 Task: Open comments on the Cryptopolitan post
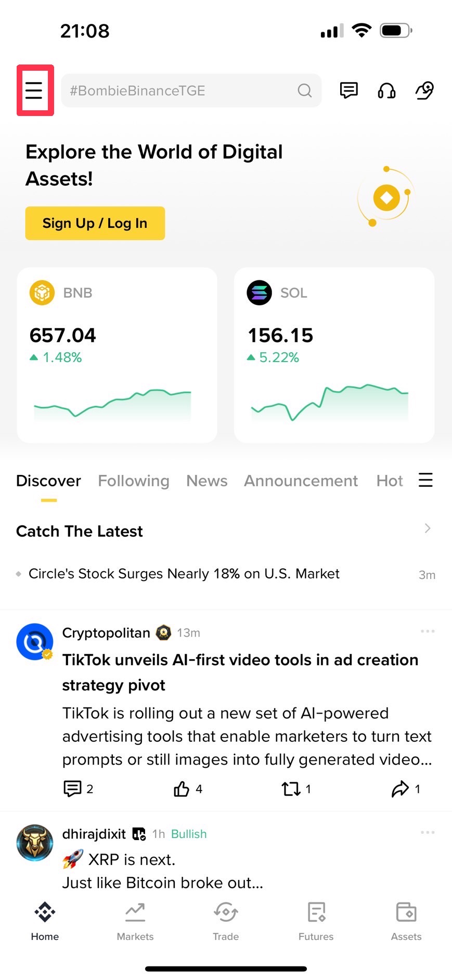pyautogui.click(x=72, y=789)
